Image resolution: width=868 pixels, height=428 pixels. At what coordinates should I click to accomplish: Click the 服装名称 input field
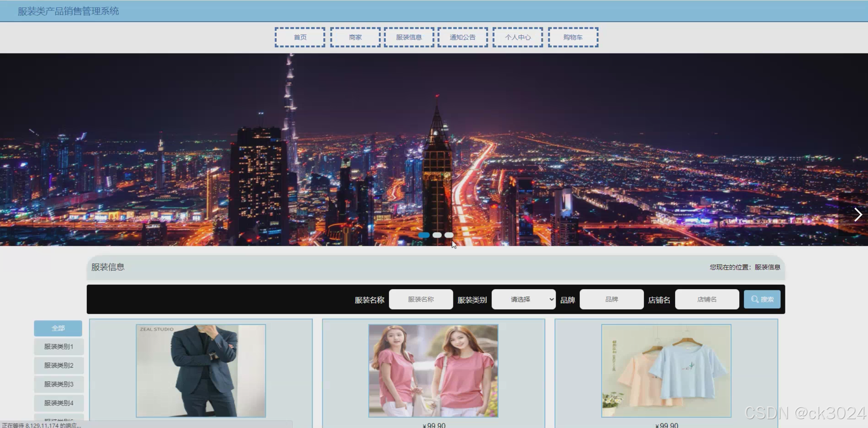[421, 299]
